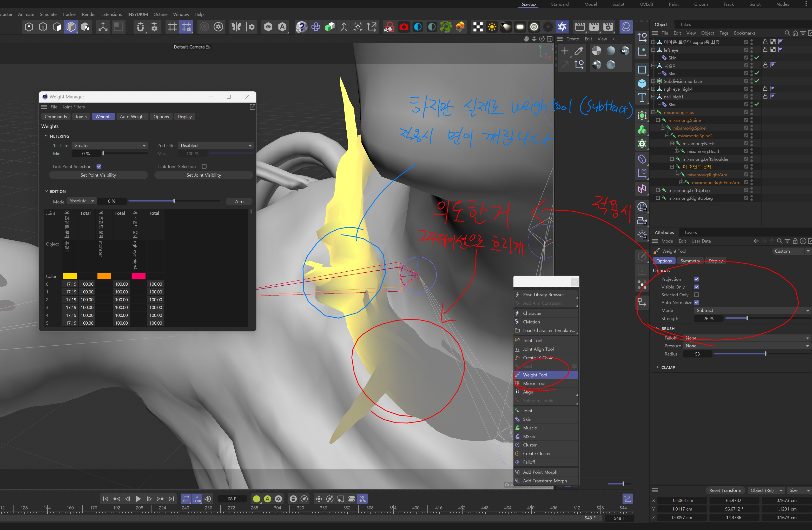Open the Pressure None dropdown
This screenshot has width=812, height=530.
(747, 346)
